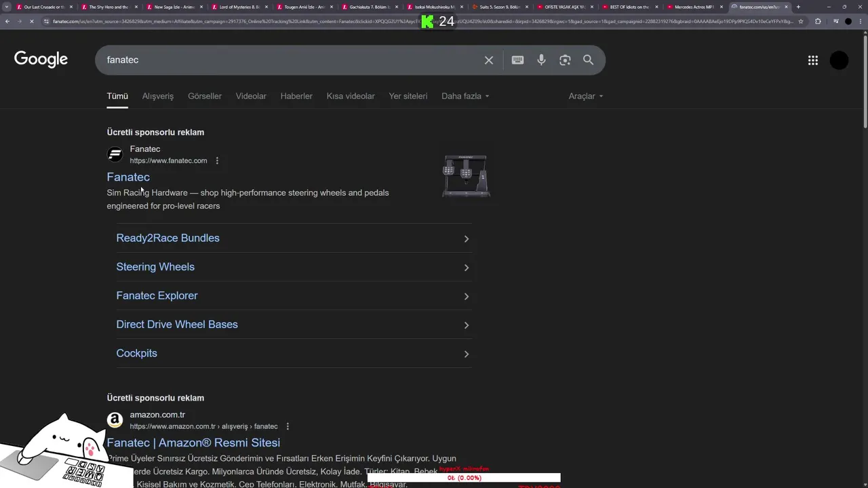The height and width of the screenshot is (488, 868).
Task: Open the tab search dropdown arrow
Action: point(7,7)
